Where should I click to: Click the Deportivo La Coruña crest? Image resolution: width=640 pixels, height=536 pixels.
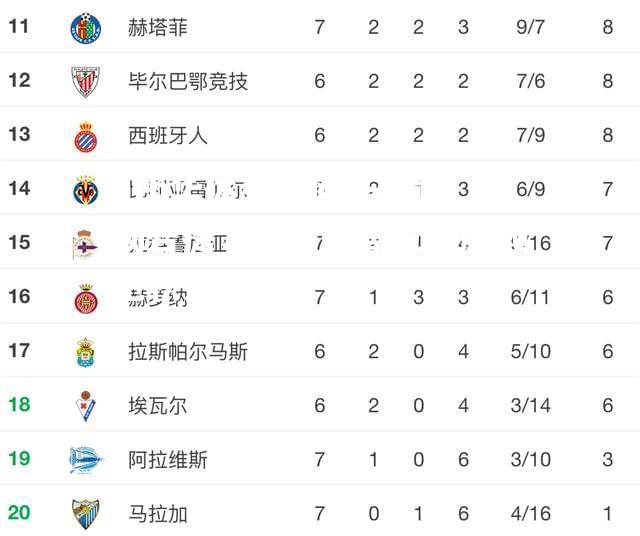85,244
